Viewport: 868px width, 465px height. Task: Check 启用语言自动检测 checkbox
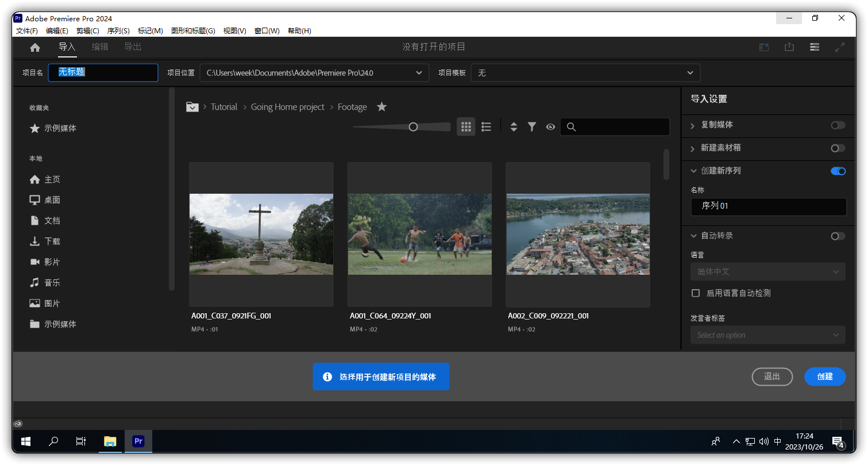(696, 293)
